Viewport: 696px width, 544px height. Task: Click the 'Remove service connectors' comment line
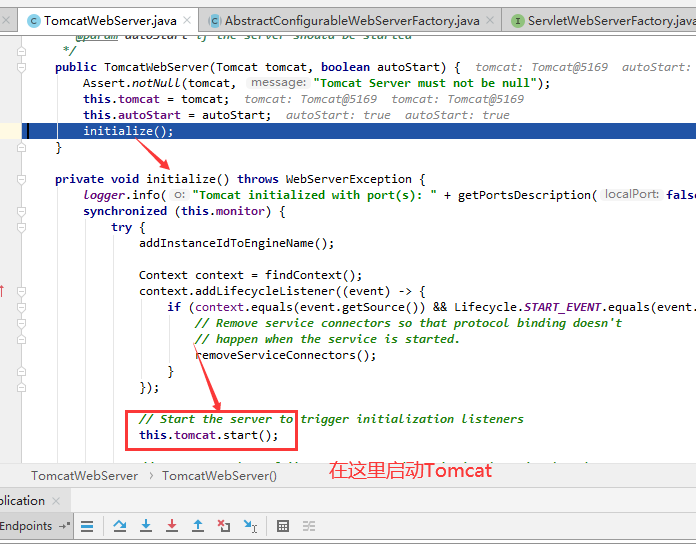click(x=408, y=323)
